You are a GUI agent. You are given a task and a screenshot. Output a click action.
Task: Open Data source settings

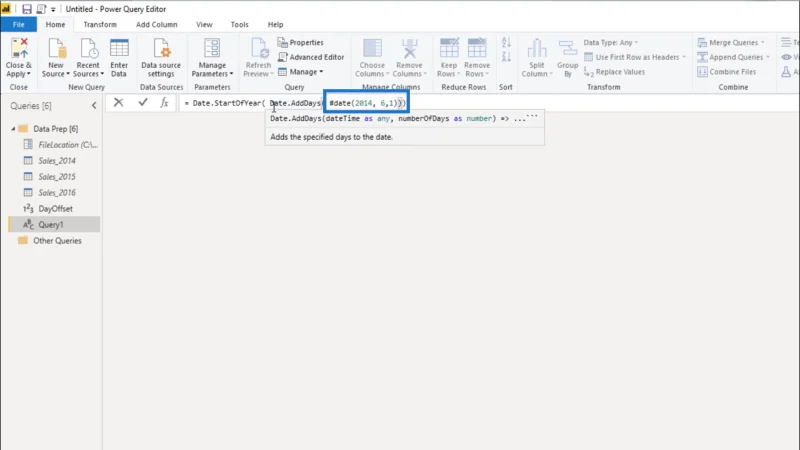pyautogui.click(x=161, y=58)
